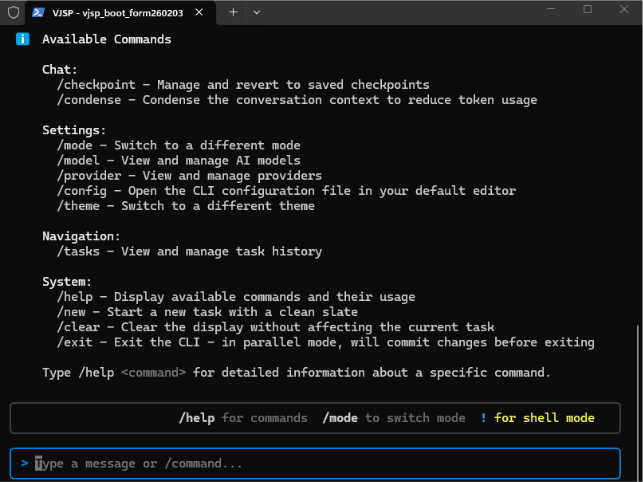The height and width of the screenshot is (482, 643).
Task: Click the "Settings:" section heading
Action: click(x=74, y=130)
